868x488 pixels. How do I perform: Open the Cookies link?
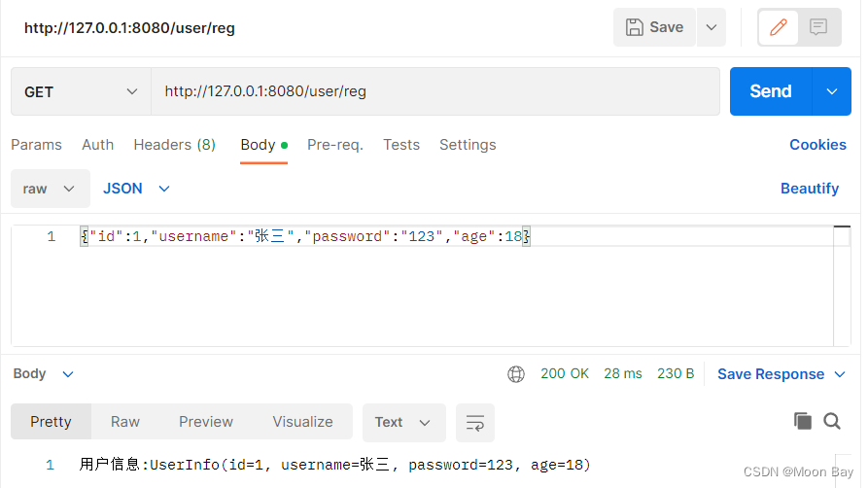[817, 145]
